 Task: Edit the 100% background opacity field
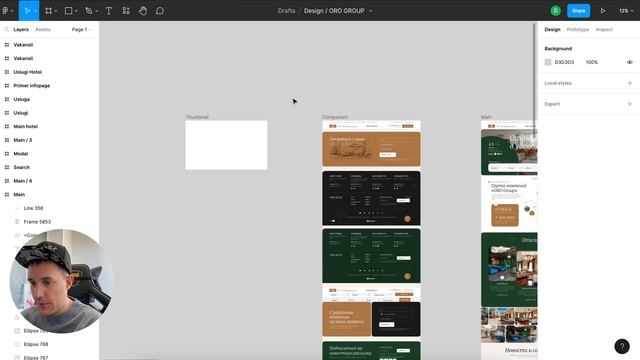[x=591, y=62]
